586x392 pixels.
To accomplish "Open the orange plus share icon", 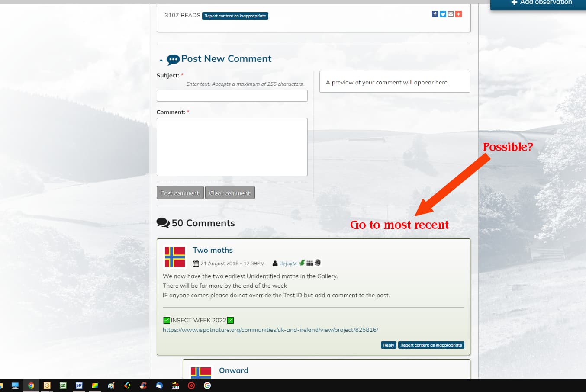I will (x=458, y=14).
